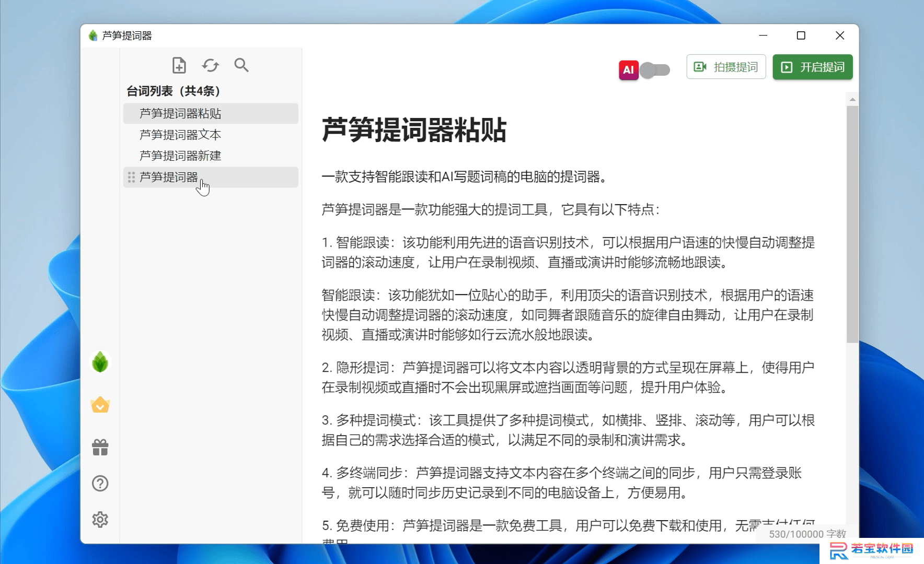Click the sync refresh icon

click(210, 65)
